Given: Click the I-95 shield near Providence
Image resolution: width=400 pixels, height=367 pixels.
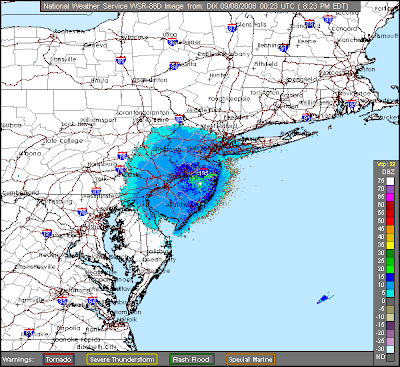Looking at the screenshot, I should 351,104.
